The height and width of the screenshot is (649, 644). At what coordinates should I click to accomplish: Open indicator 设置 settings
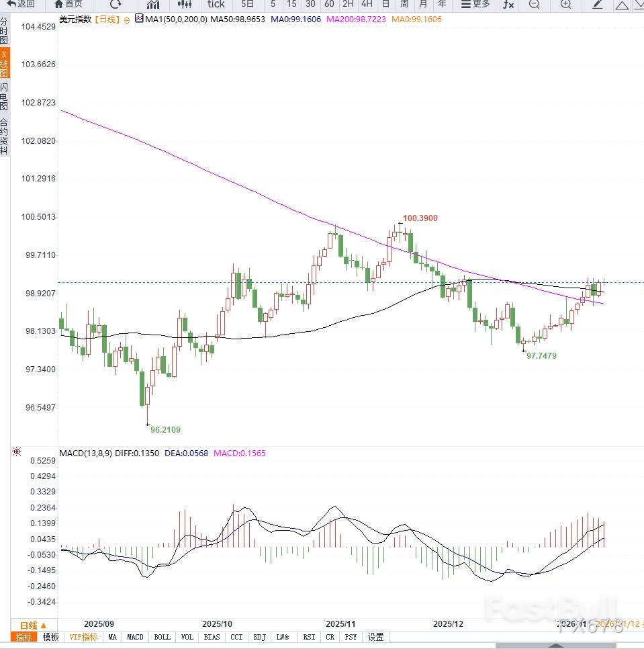[x=376, y=637]
